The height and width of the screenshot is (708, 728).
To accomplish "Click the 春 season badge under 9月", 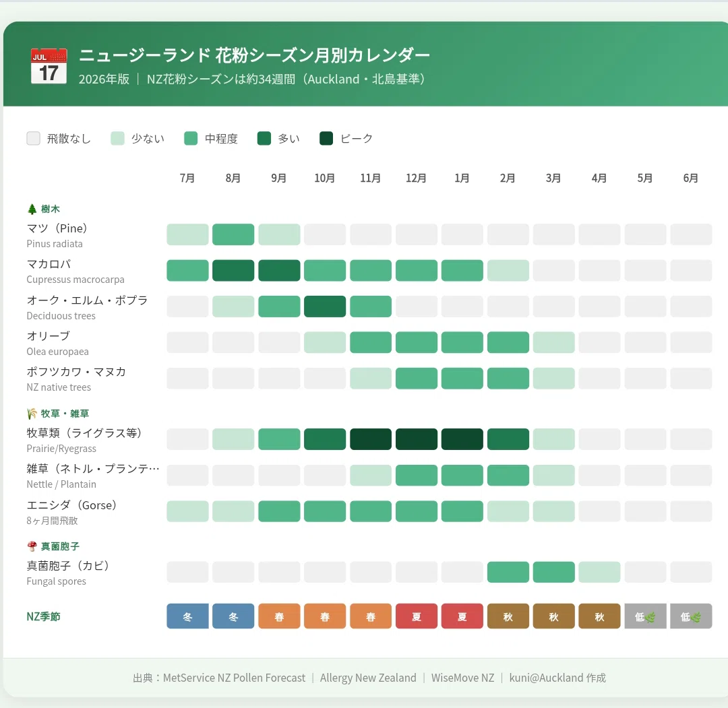I will coord(279,616).
